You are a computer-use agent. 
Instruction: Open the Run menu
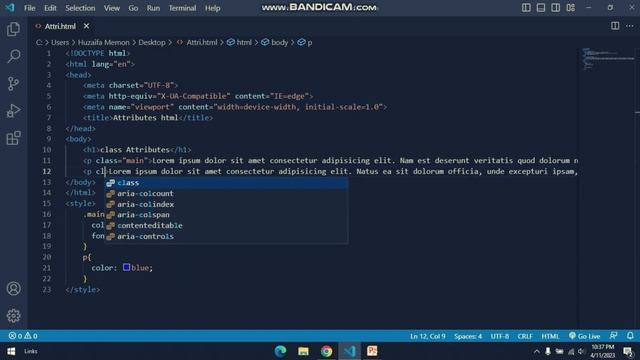[153, 8]
